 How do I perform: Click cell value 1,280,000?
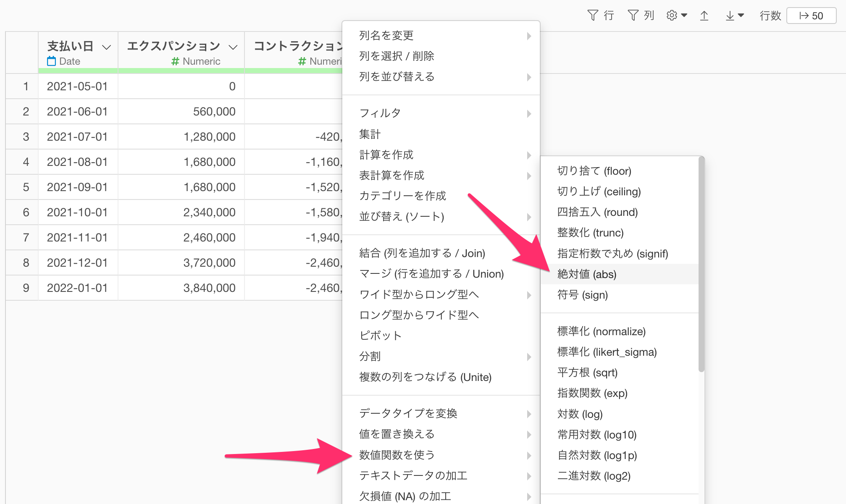(x=181, y=136)
